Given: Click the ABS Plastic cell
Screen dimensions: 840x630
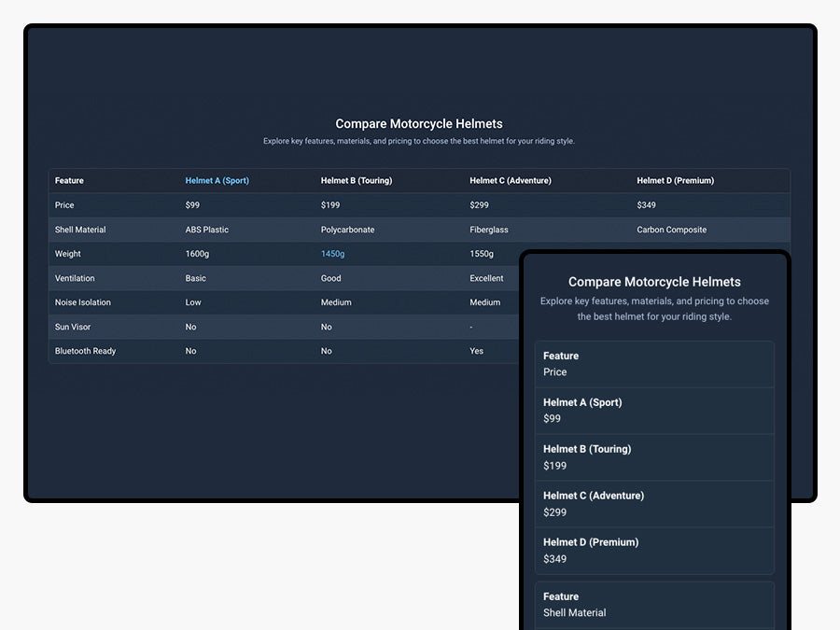Looking at the screenshot, I should (206, 230).
